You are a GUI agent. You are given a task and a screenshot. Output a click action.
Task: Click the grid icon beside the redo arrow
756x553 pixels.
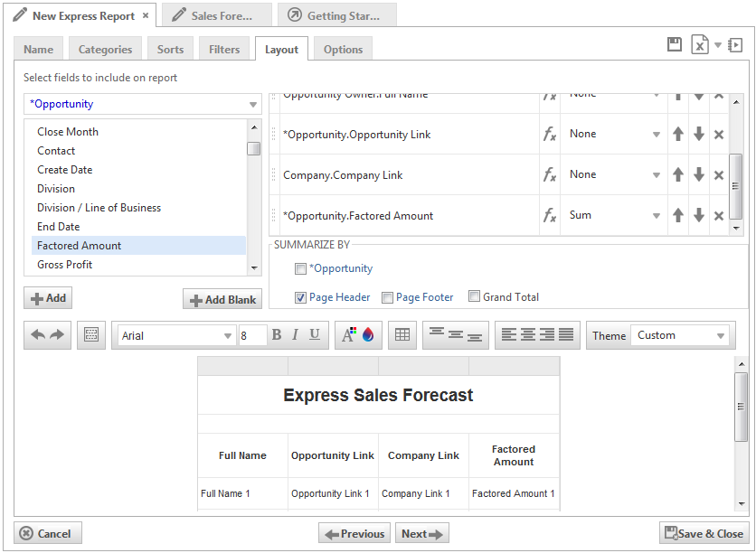(x=91, y=335)
